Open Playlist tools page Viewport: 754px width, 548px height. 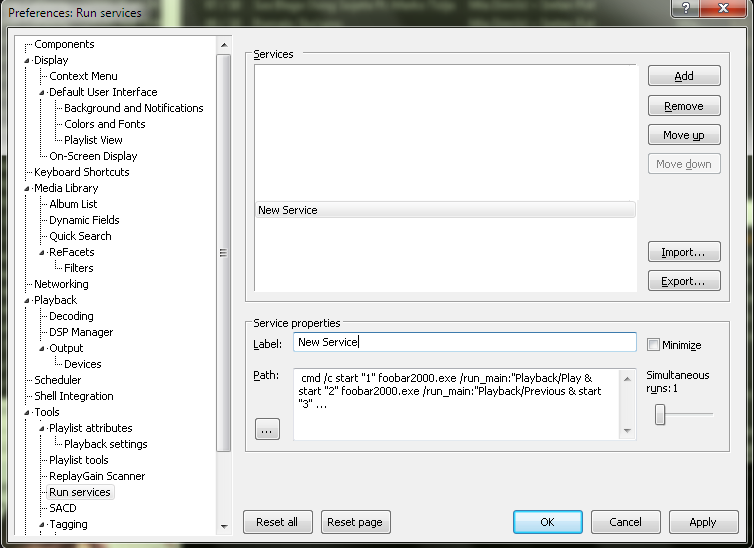[x=79, y=460]
